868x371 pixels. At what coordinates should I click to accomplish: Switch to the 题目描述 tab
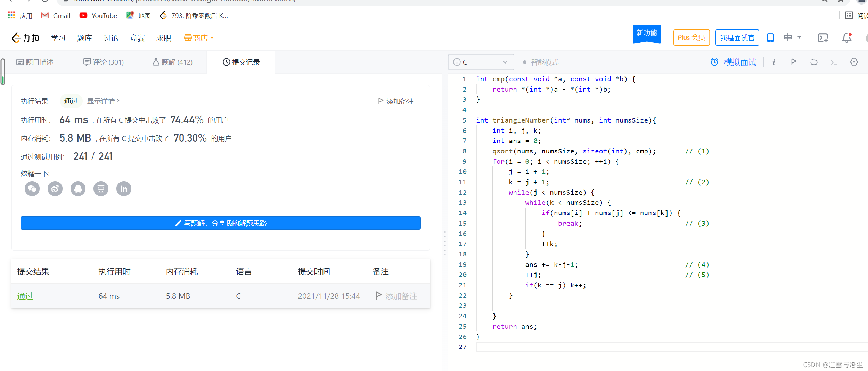[x=35, y=62]
